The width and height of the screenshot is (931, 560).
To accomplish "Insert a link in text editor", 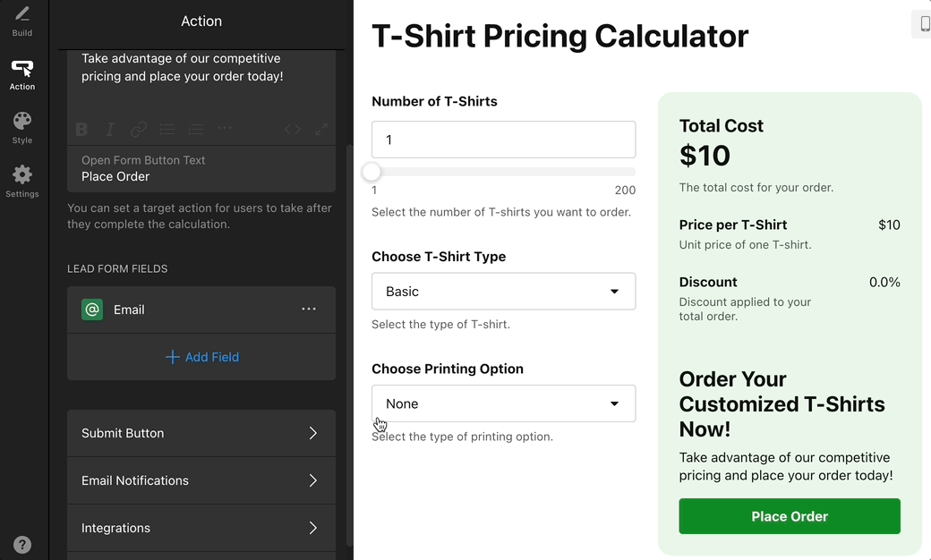I will tap(139, 130).
